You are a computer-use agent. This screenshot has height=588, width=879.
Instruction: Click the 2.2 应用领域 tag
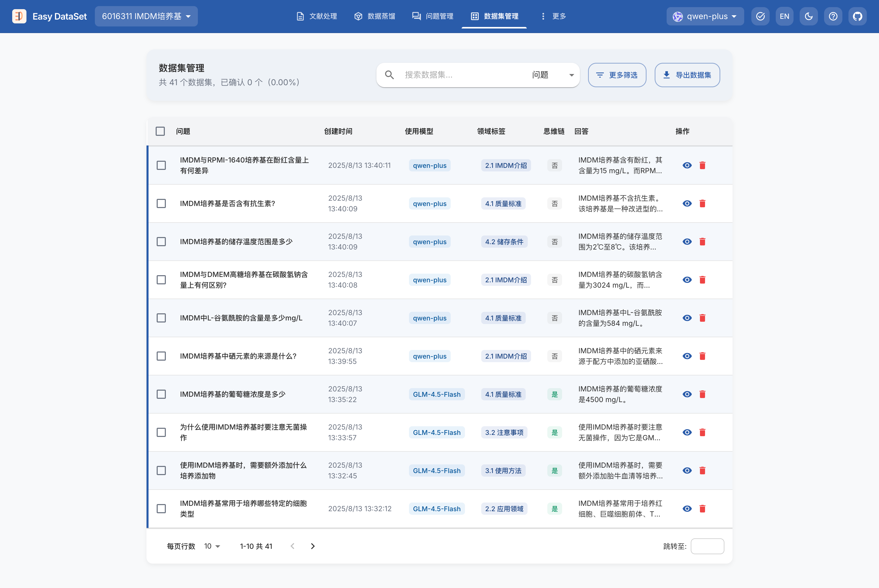coord(504,509)
